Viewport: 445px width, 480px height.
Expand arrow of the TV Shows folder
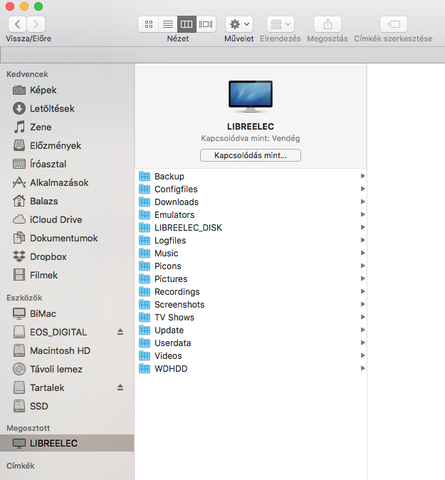coord(363,317)
